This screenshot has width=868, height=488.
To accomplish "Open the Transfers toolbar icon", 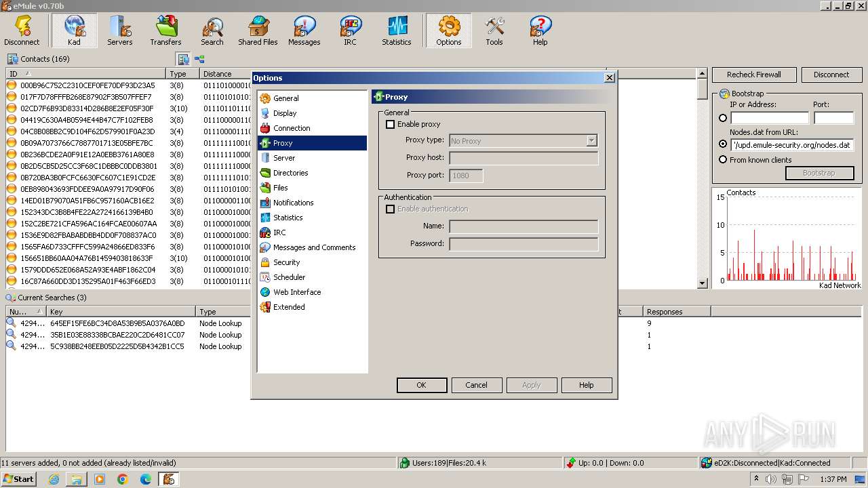I will click(x=166, y=30).
